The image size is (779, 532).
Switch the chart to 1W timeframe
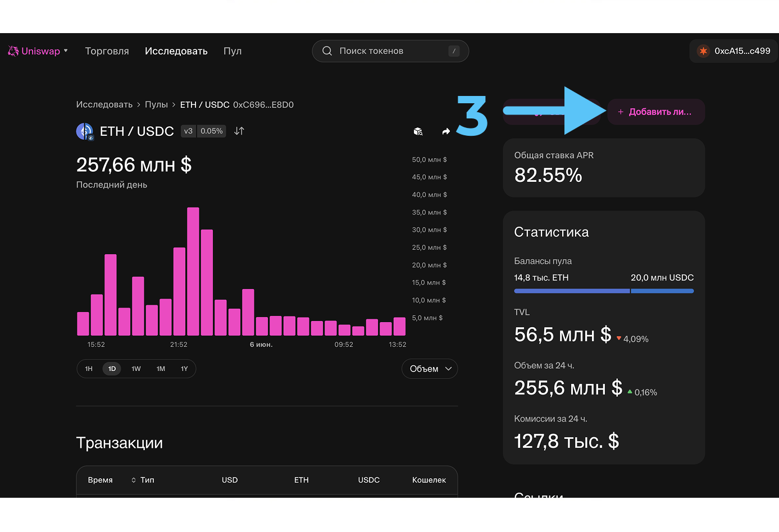136,369
